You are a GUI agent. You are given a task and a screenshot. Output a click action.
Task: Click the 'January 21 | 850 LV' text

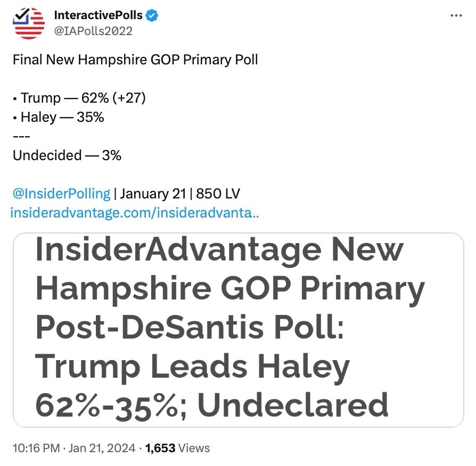tap(180, 193)
